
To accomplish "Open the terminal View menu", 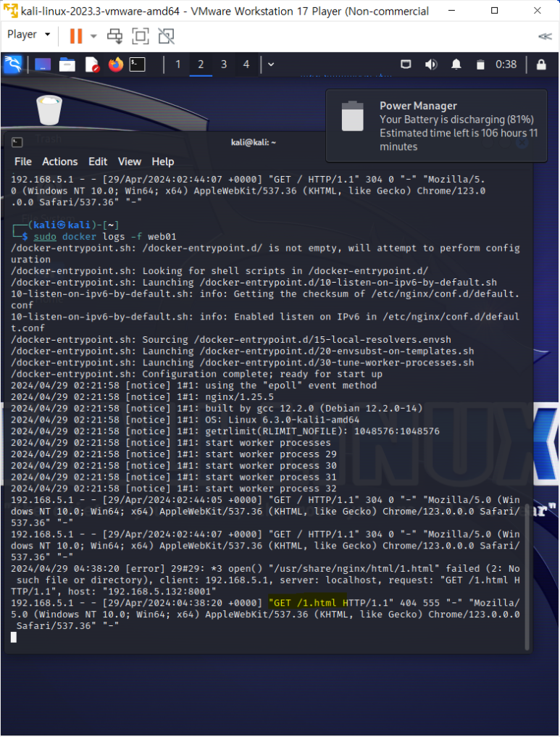I will tap(130, 162).
